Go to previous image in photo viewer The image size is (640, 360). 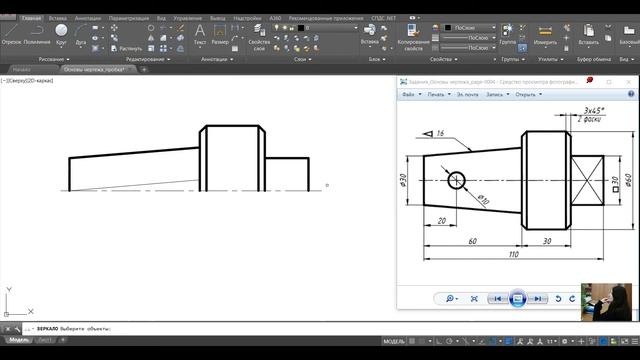pyautogui.click(x=498, y=299)
